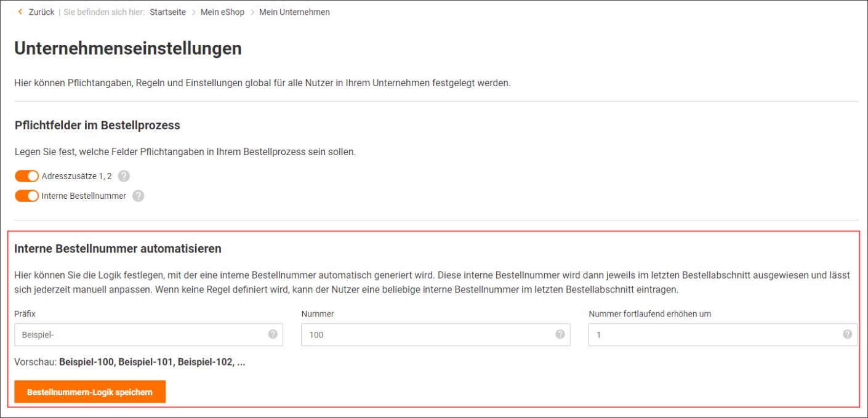Viewport: 868px width, 418px height.
Task: Click the question mark in the Nummer field
Action: (x=560, y=334)
